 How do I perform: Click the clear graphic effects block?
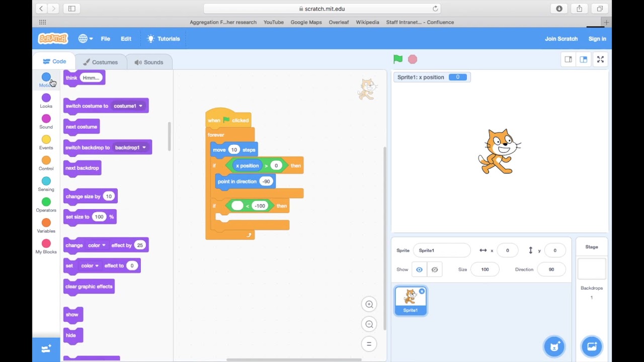pos(89,287)
